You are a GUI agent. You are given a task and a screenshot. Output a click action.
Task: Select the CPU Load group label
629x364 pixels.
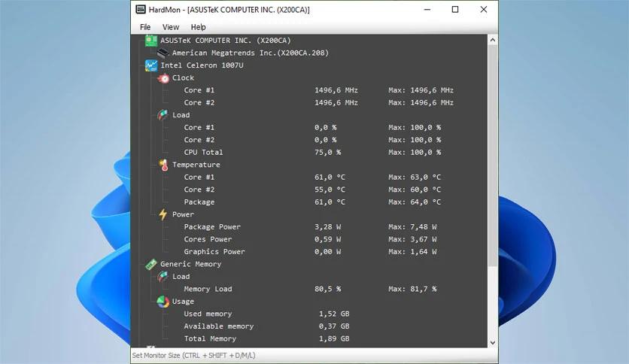(x=181, y=115)
